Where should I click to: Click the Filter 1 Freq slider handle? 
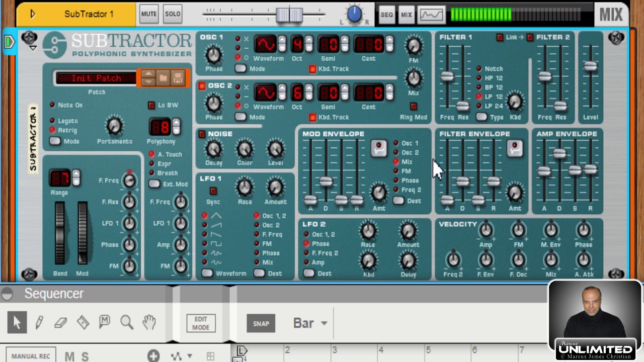pyautogui.click(x=447, y=76)
